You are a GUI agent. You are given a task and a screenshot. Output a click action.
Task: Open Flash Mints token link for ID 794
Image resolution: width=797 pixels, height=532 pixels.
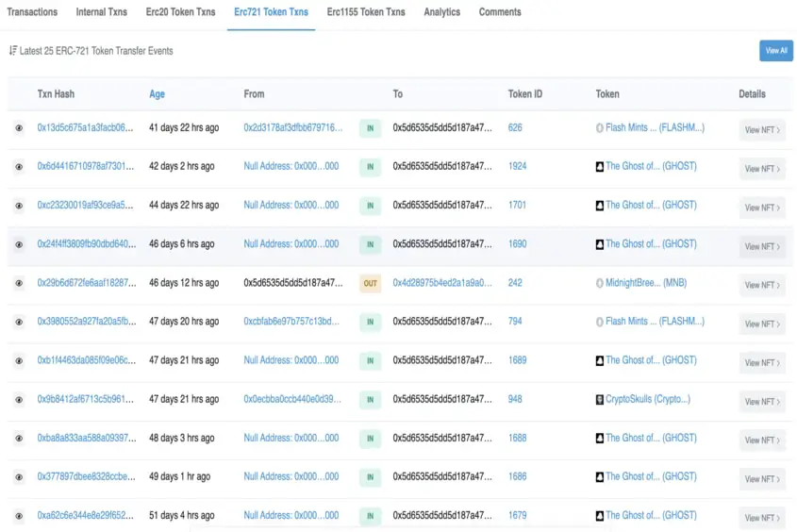656,321
